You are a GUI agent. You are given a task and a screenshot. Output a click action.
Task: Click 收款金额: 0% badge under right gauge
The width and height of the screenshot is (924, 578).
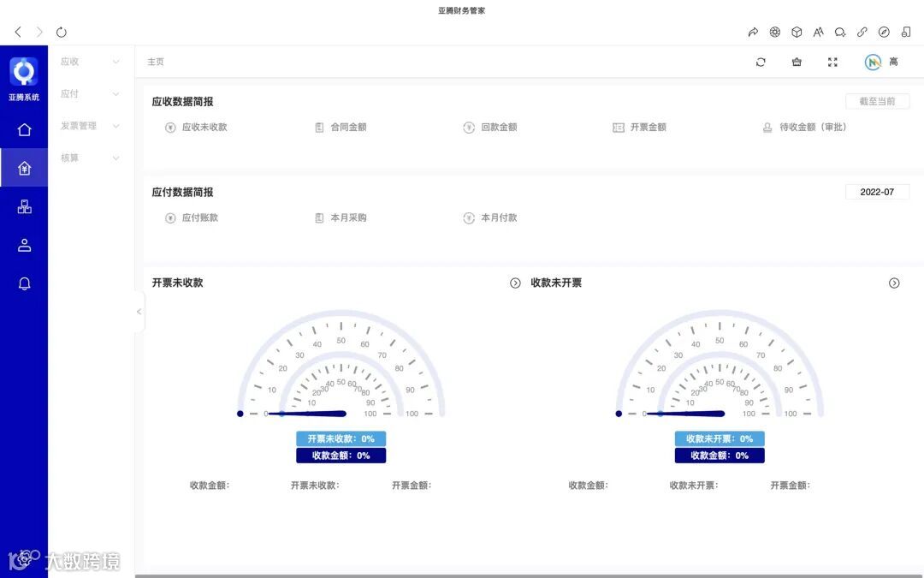[x=720, y=456]
